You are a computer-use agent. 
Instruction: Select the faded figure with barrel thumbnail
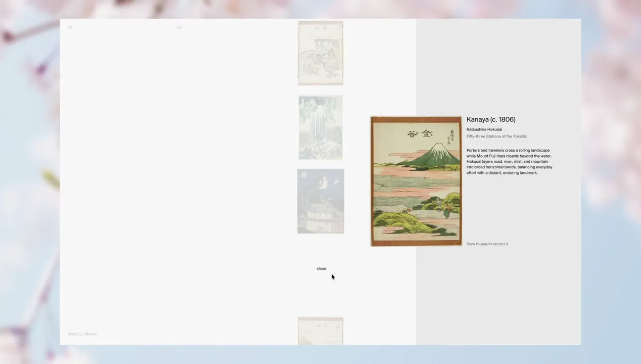pos(320,201)
